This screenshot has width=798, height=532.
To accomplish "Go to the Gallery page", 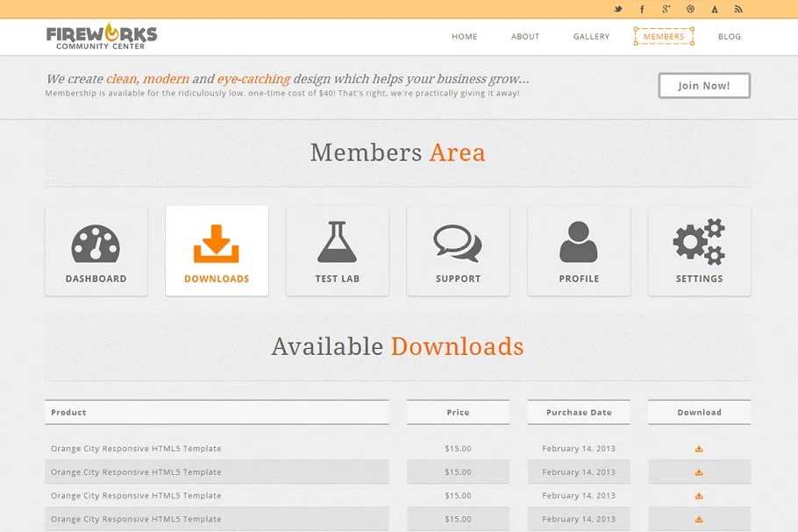I will point(591,37).
